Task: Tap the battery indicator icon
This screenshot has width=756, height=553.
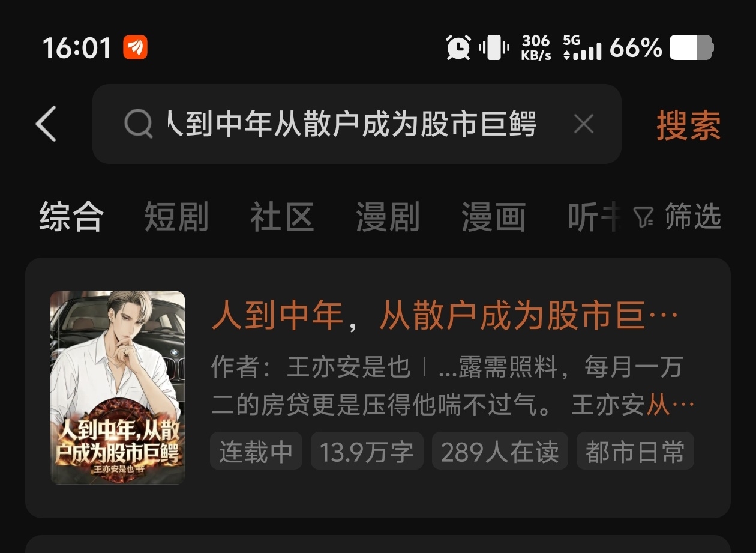Action: [x=691, y=47]
